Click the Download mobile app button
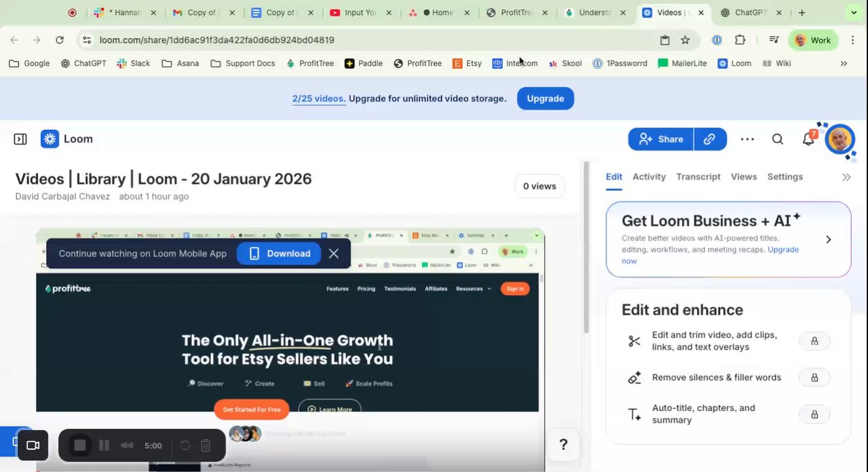The height and width of the screenshot is (472, 868). point(278,254)
